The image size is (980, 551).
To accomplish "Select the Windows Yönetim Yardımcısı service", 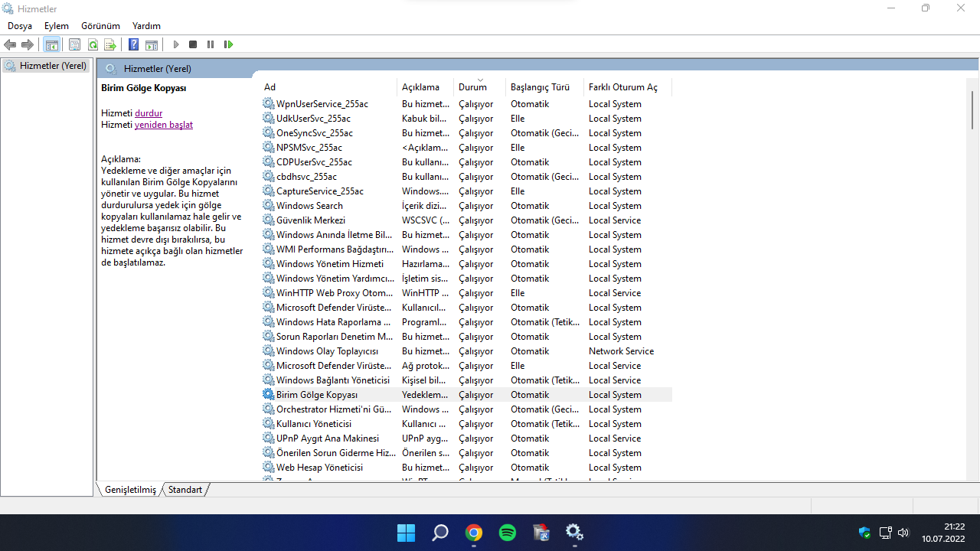I will coord(466,279).
